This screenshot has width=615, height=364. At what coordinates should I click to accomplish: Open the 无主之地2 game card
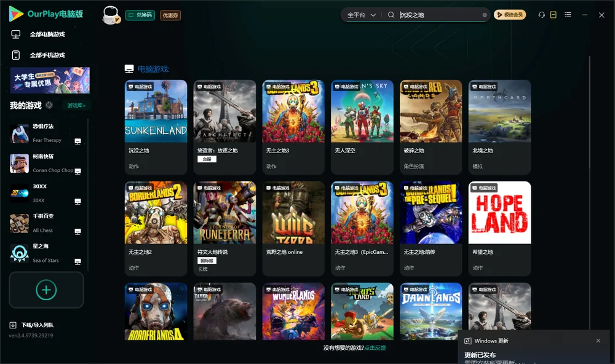156,229
